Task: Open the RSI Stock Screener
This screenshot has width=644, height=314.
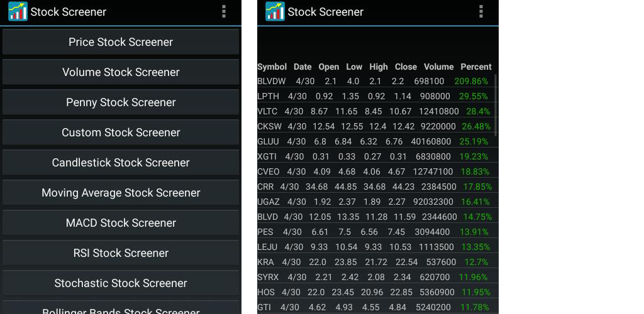Action: (121, 253)
